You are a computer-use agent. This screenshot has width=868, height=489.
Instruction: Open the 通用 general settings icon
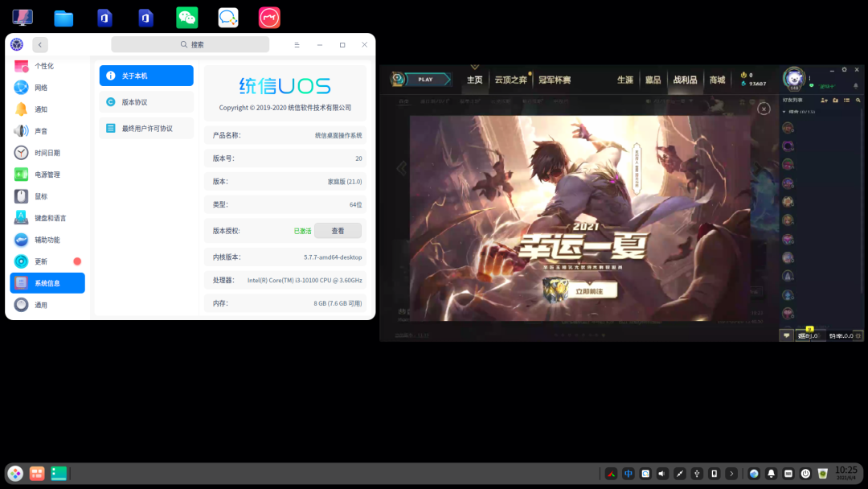tap(21, 305)
